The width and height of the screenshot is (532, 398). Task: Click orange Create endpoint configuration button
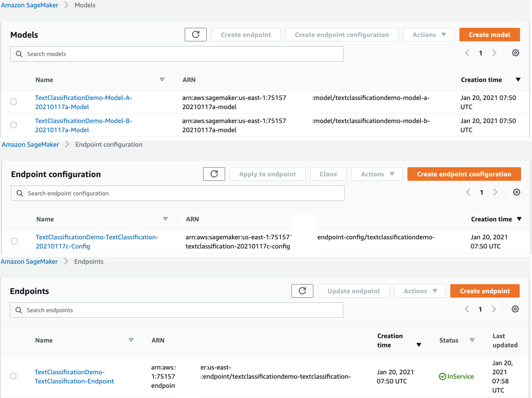pos(464,174)
